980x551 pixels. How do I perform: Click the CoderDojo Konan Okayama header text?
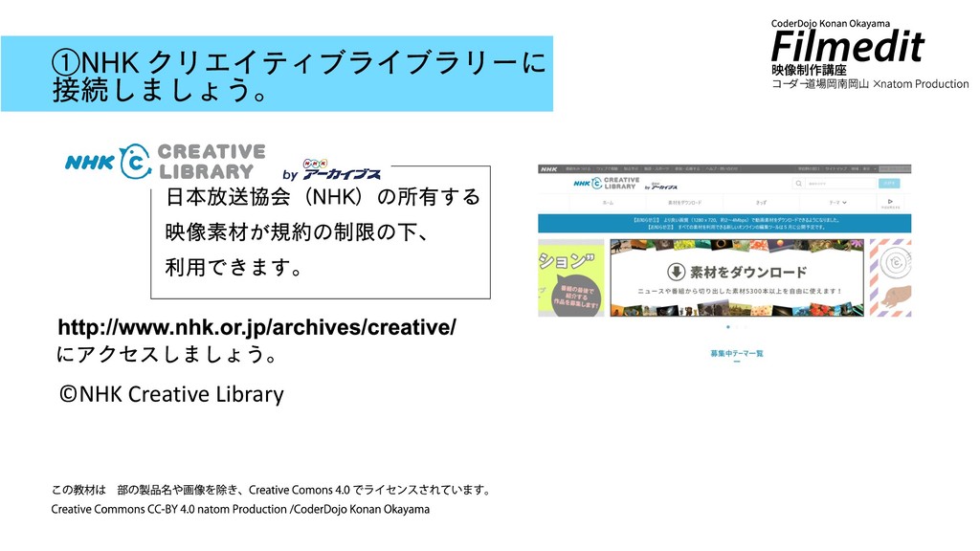830,24
